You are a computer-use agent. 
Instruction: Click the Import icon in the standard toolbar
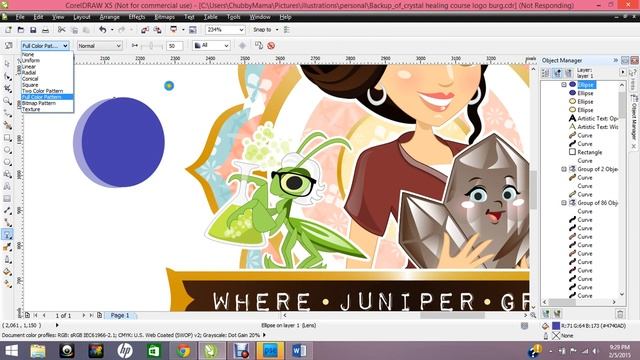pos(144,30)
